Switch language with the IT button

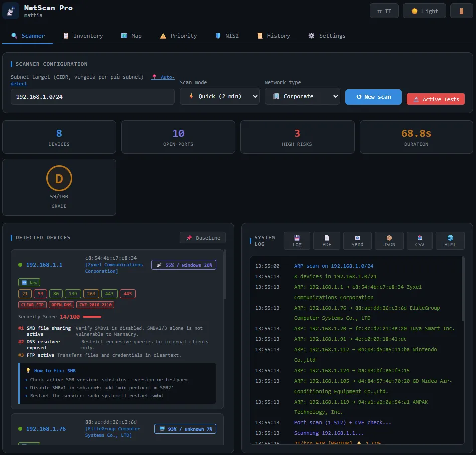point(384,11)
